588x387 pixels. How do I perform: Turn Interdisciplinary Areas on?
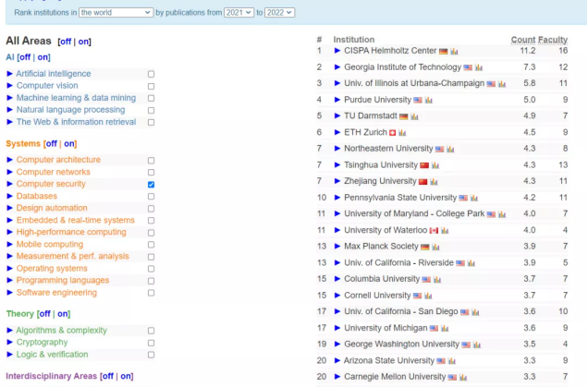click(127, 376)
